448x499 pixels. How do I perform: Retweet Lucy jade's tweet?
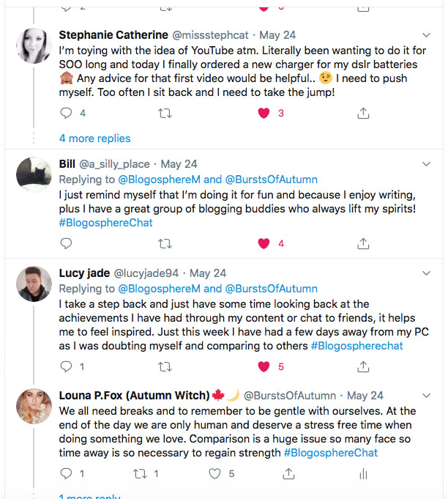tap(165, 366)
